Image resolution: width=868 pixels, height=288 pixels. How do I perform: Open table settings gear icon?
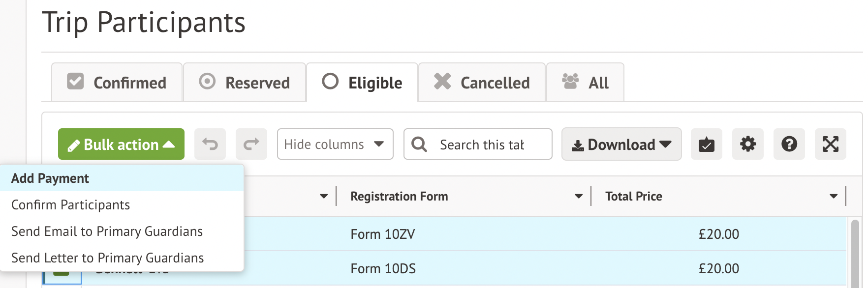pyautogui.click(x=748, y=144)
